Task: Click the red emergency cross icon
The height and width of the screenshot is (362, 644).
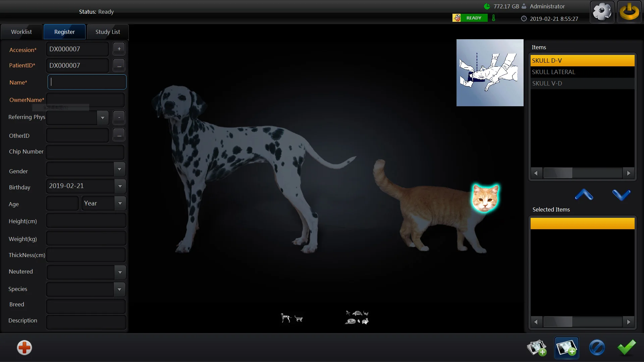Action: point(24,348)
